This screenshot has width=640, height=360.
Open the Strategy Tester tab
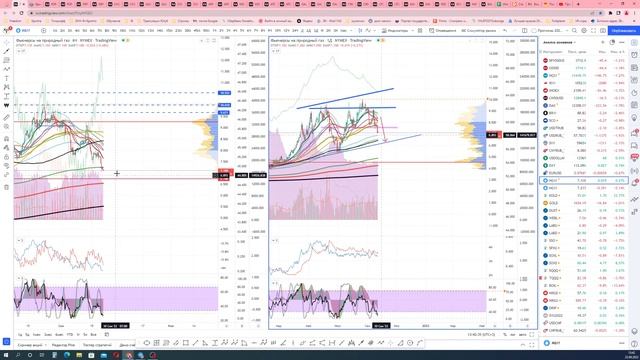click(x=97, y=345)
